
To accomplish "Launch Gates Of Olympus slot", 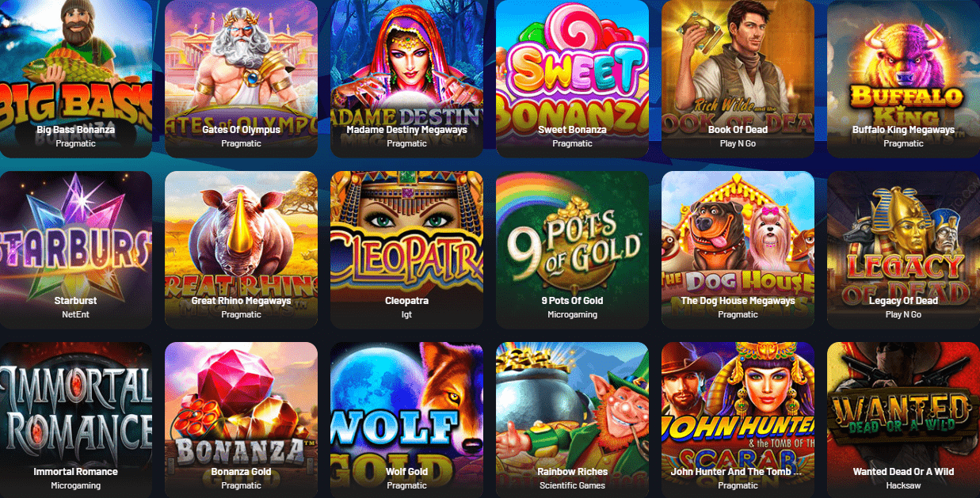I will 241,78.
